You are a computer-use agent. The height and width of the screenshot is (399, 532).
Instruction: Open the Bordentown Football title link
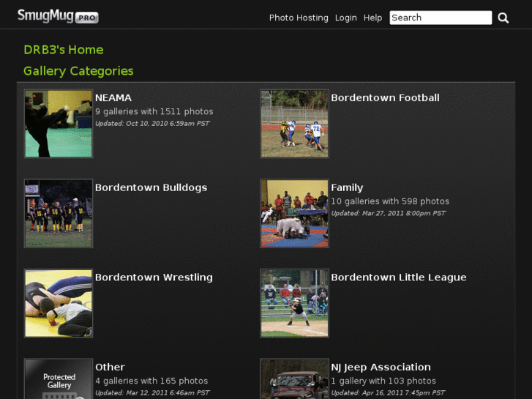coord(385,98)
